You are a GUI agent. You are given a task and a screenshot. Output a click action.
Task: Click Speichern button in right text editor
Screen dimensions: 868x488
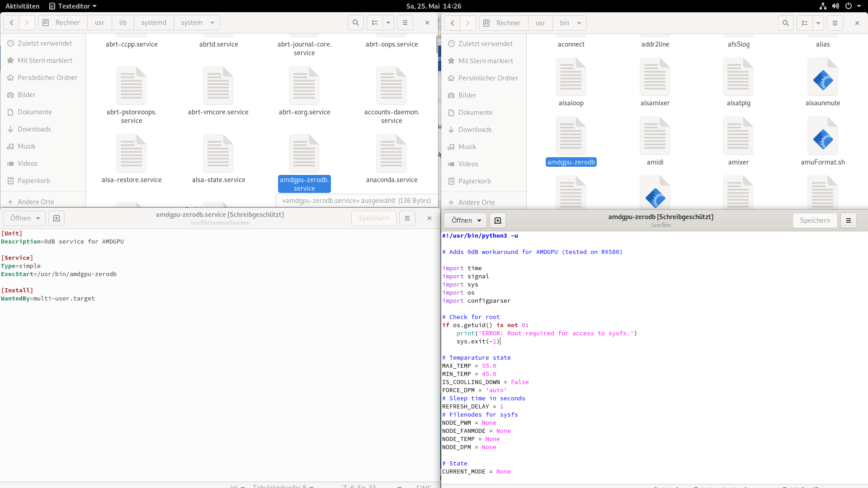coord(815,221)
